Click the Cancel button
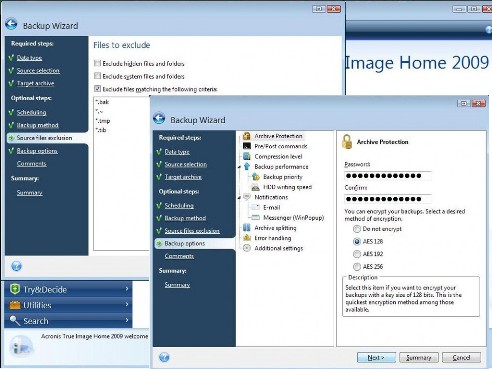Image resolution: width=492 pixels, height=369 pixels. point(461,357)
